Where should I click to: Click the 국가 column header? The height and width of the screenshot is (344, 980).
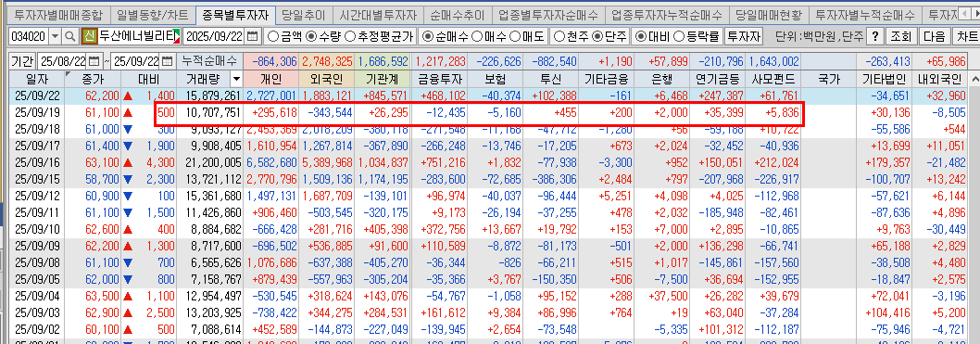[x=828, y=79]
